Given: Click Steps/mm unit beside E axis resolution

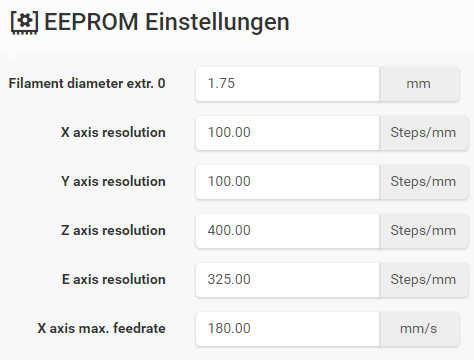Looking at the screenshot, I should coord(423,280).
